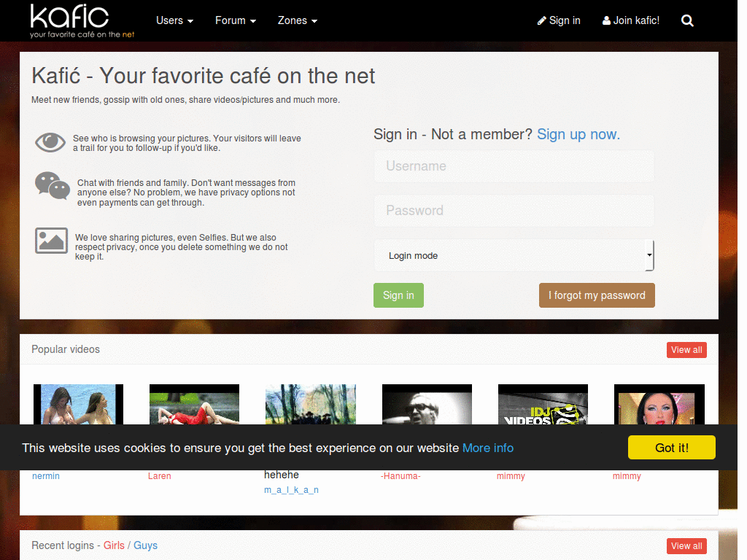
Task: Click the eye icon beside browsing feature
Action: click(50, 142)
